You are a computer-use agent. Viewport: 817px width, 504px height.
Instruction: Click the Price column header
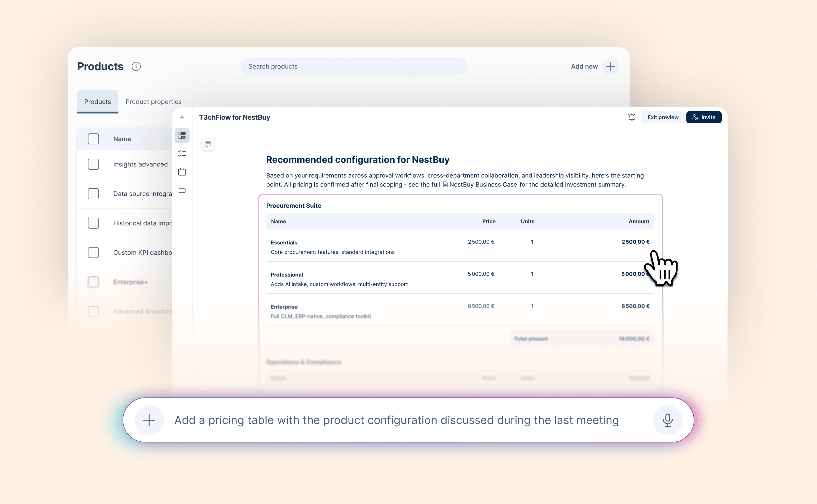pyautogui.click(x=489, y=221)
